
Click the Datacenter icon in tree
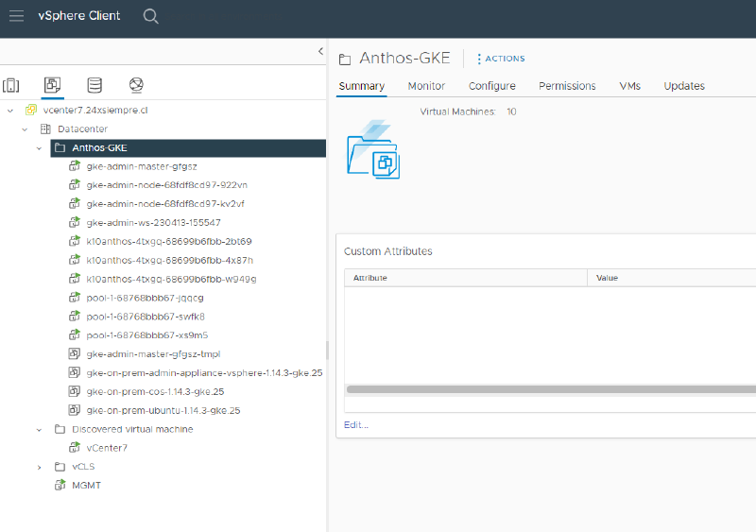coord(45,129)
